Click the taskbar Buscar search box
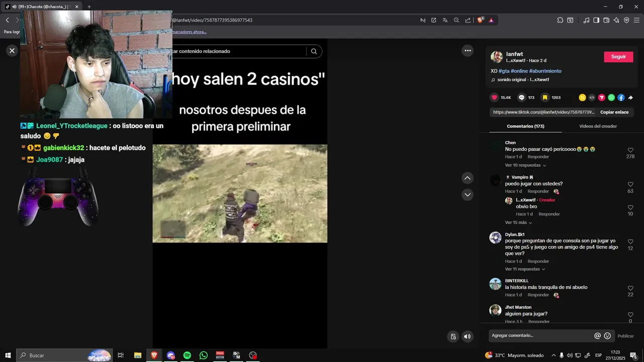 tap(64, 355)
